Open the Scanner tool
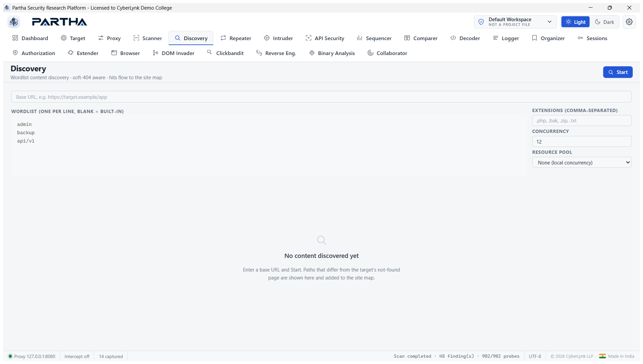Screen dimensions: 643x364 147,38
